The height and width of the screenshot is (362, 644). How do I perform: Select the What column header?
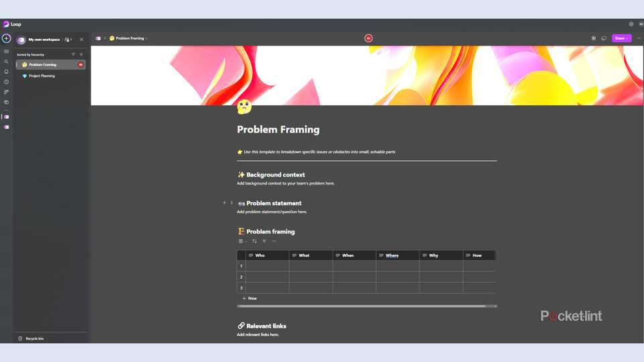coord(311,255)
